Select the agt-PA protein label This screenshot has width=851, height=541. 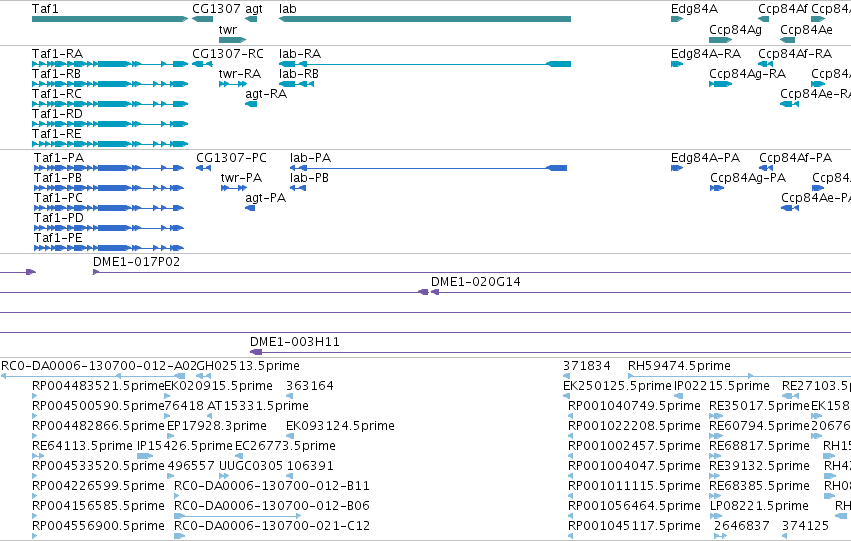(265, 198)
